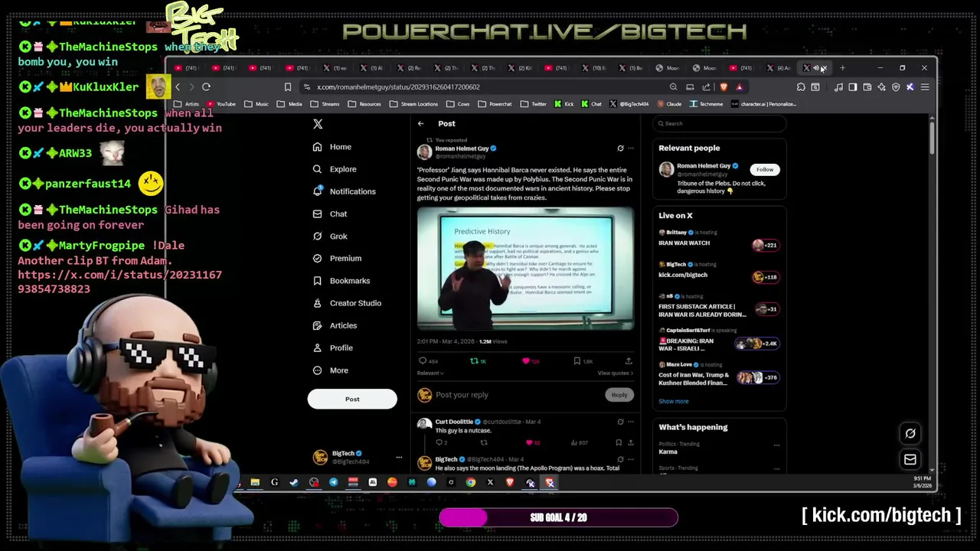
Task: Open Grok explain icon on Roman Helmet Guy post
Action: click(x=620, y=148)
